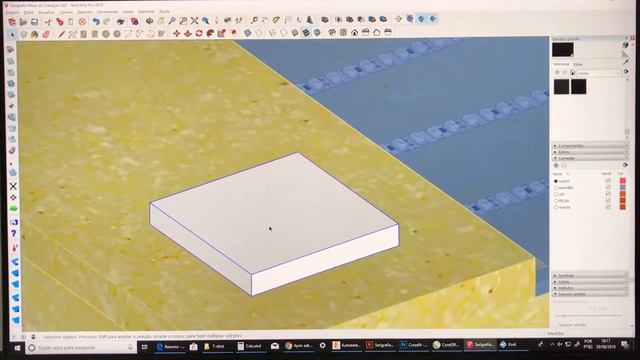
Task: Set Layer0 as the active layer
Action: 556,181
